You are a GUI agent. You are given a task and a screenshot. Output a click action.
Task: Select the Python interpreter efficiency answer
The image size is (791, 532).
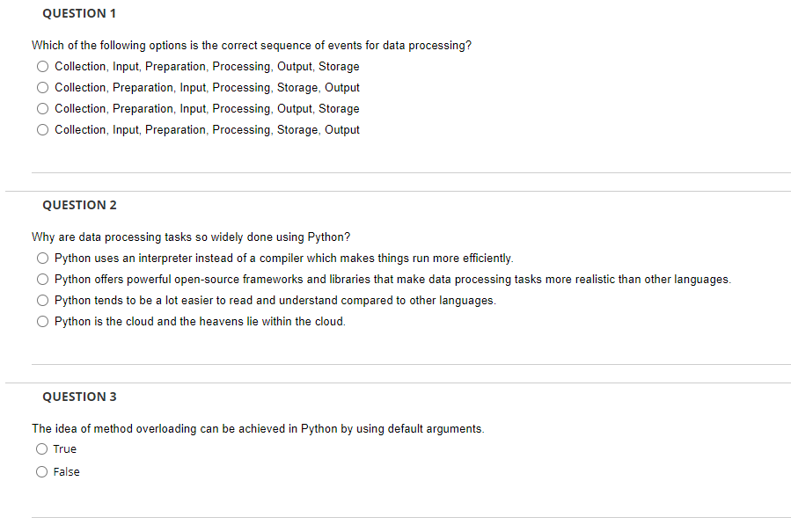coord(42,258)
